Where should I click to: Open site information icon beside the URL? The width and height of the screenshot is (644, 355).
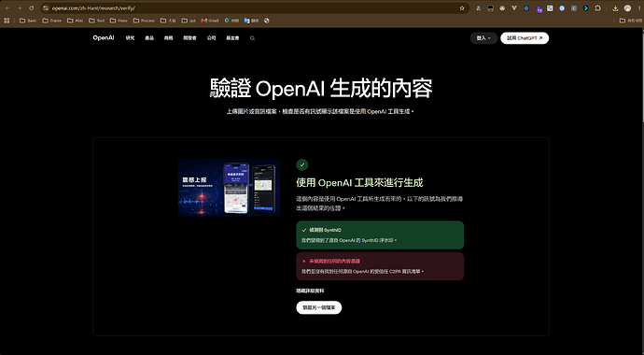[x=46, y=8]
